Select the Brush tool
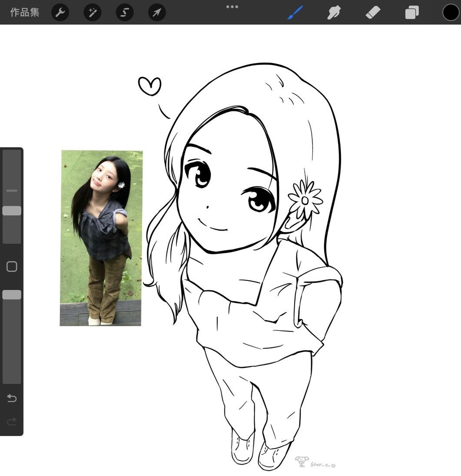This screenshot has width=461, height=476. pyautogui.click(x=295, y=13)
